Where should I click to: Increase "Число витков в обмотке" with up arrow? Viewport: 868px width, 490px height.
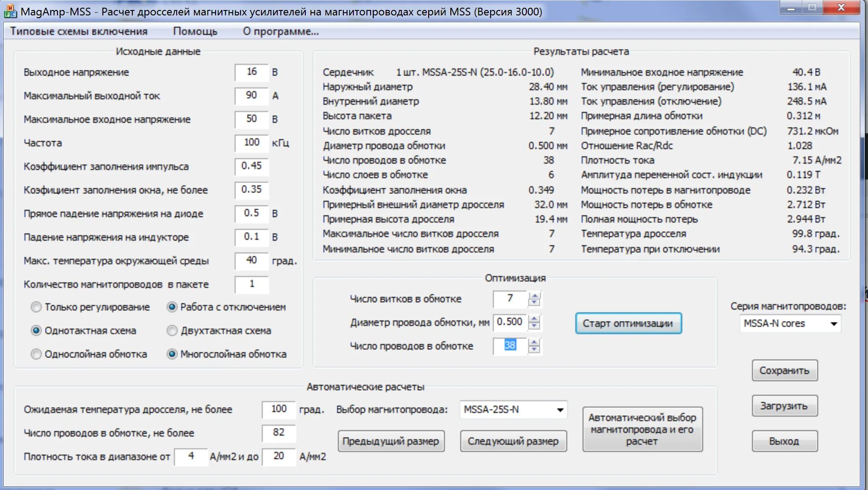coord(535,296)
